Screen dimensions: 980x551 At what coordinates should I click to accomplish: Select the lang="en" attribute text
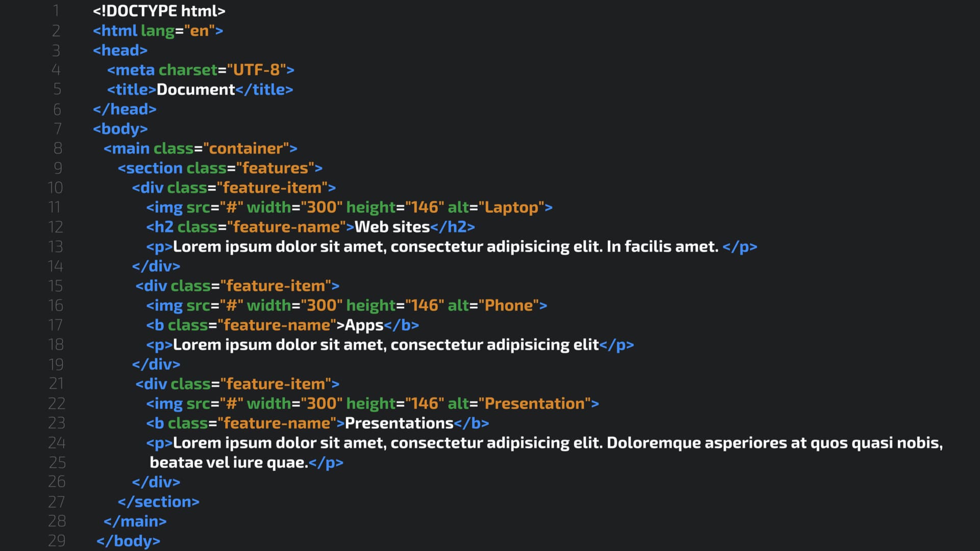pyautogui.click(x=178, y=31)
